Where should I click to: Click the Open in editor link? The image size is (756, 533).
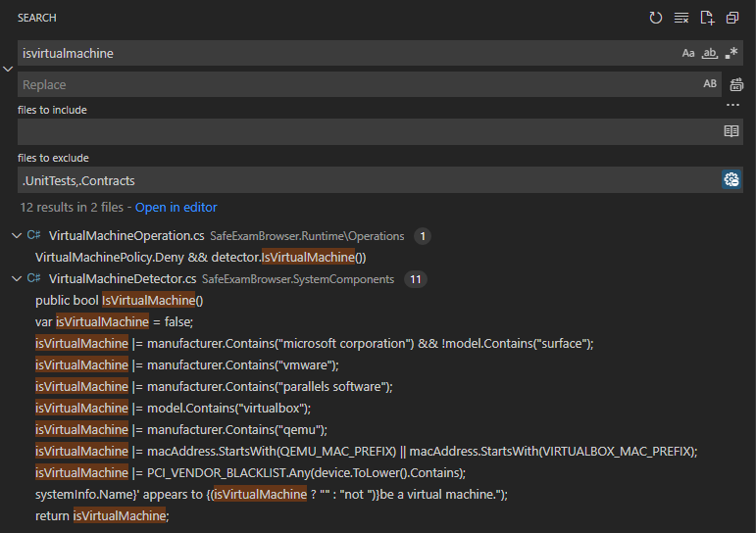(x=176, y=208)
